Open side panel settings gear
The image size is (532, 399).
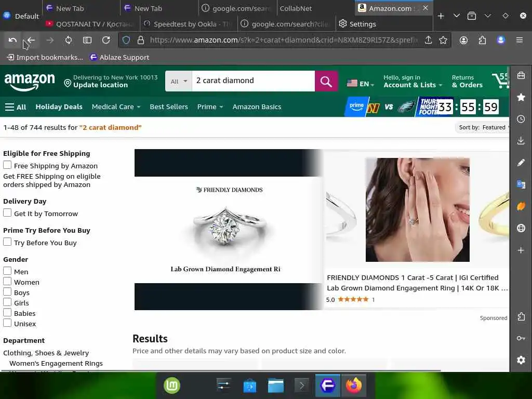point(521,360)
